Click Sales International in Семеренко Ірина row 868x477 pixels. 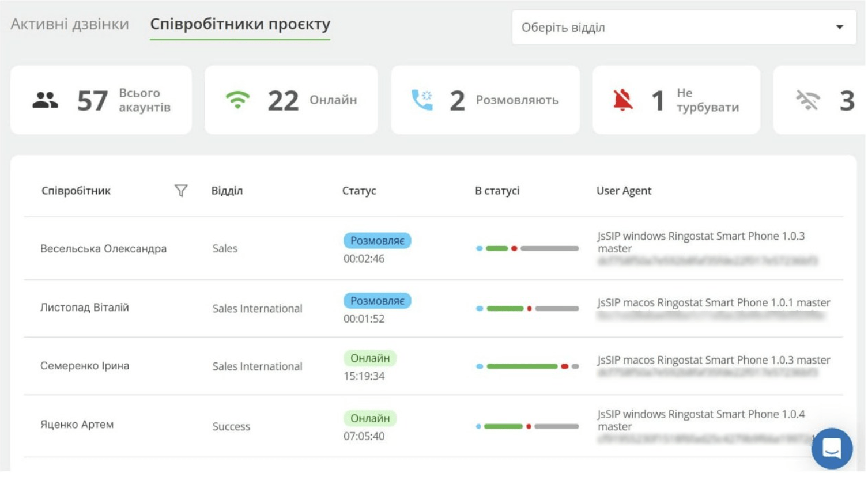(257, 366)
